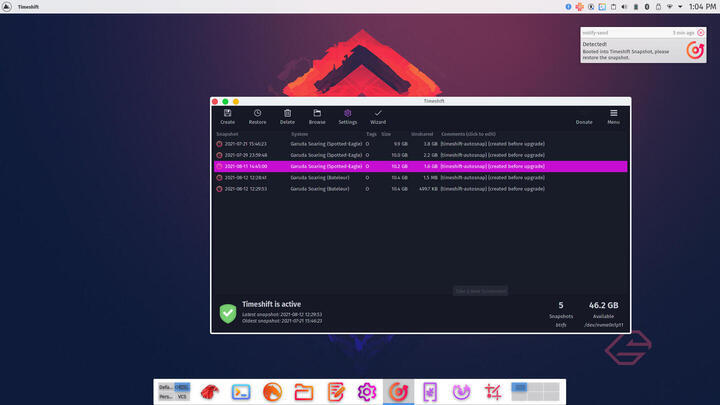
Task: Open the purple swirl dock icon
Action: tap(461, 392)
